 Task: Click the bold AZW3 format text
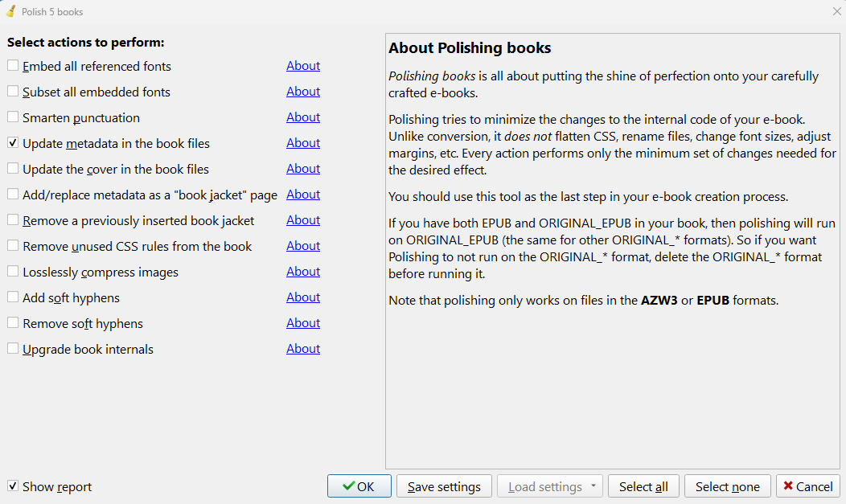click(x=659, y=301)
